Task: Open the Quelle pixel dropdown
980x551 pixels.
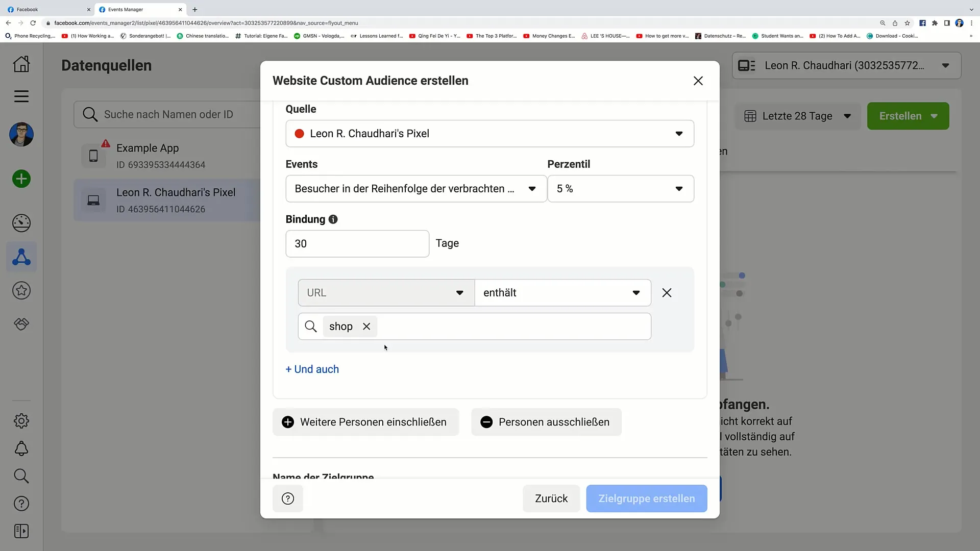Action: click(489, 134)
